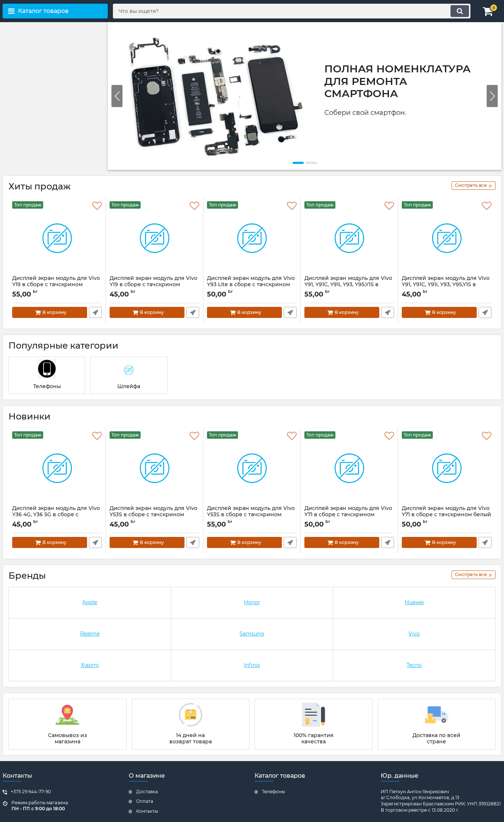This screenshot has height=822, width=504.
Task: Open footer Доставка menu item
Action: 147,792
